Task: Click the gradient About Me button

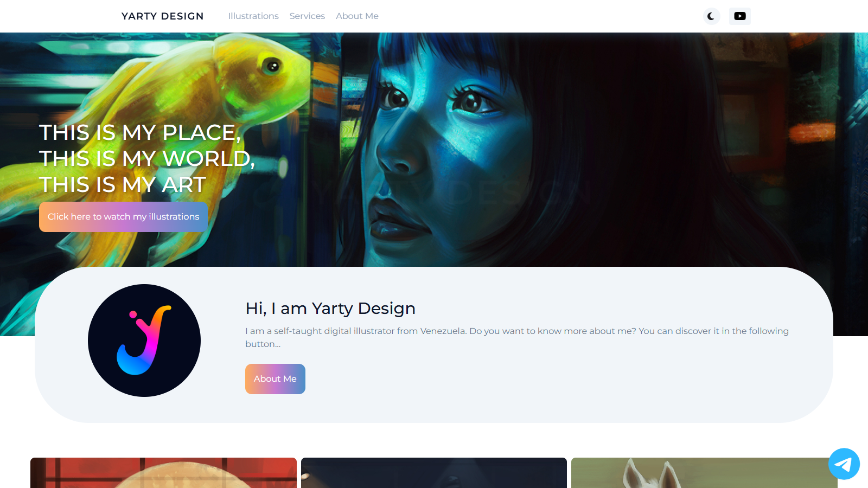Action: 275,379
